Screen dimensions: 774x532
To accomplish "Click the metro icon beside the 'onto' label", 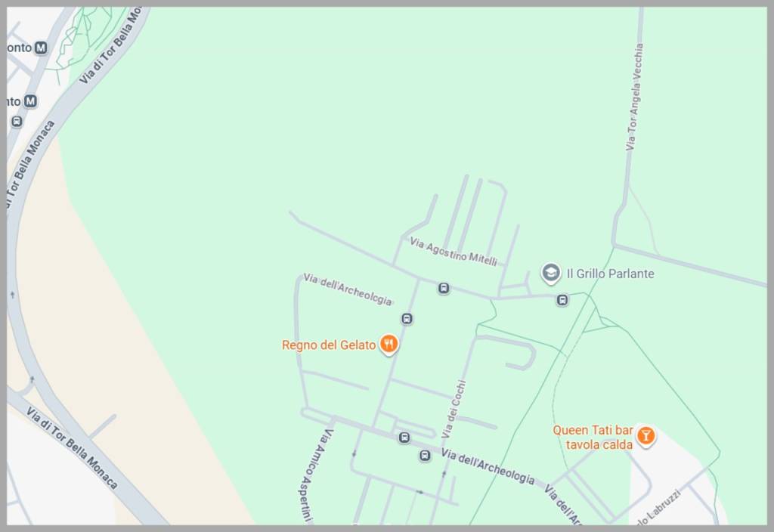I will coord(41,48).
